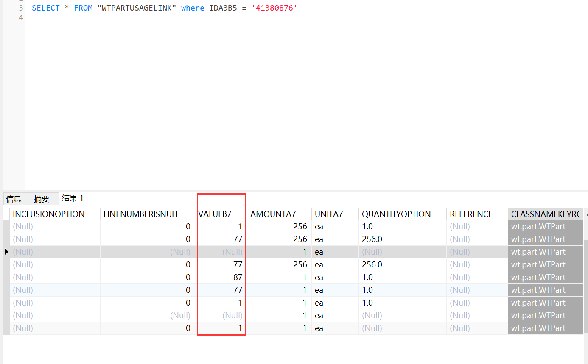The height and width of the screenshot is (364, 588).
Task: Click line number 4 in the editor gutter
Action: (21, 18)
